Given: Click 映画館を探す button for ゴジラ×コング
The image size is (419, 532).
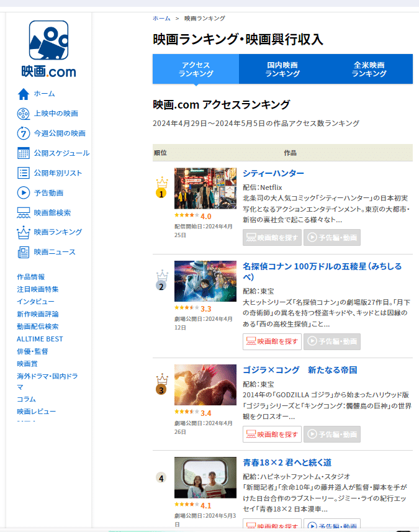Looking at the screenshot, I should (x=272, y=435).
